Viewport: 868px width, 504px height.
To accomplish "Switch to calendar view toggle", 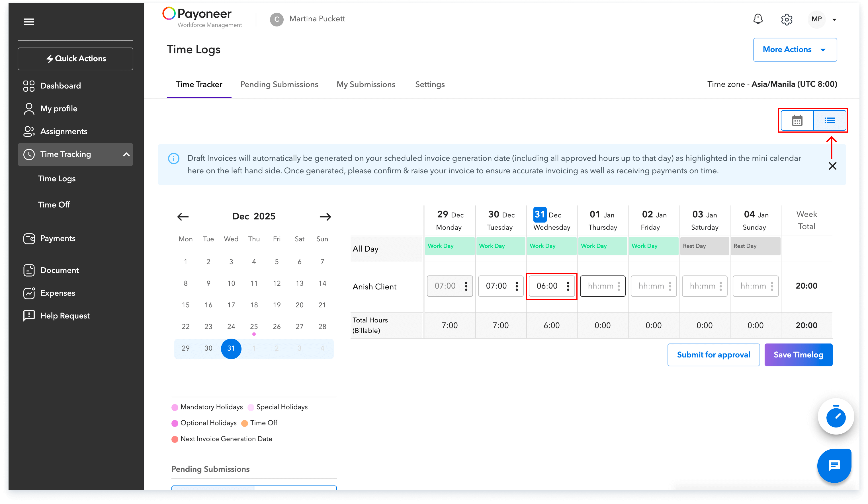I will [797, 120].
